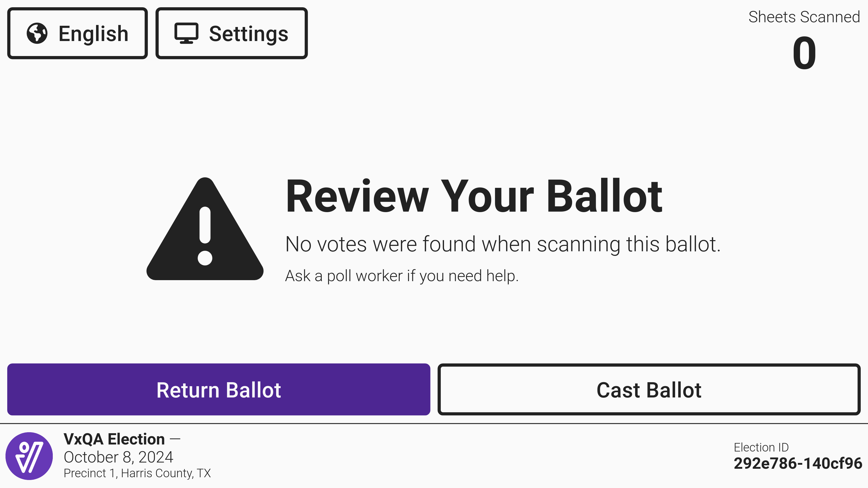Viewport: 868px width, 488px height.
Task: Click the 'No votes were found' message
Action: point(502,244)
